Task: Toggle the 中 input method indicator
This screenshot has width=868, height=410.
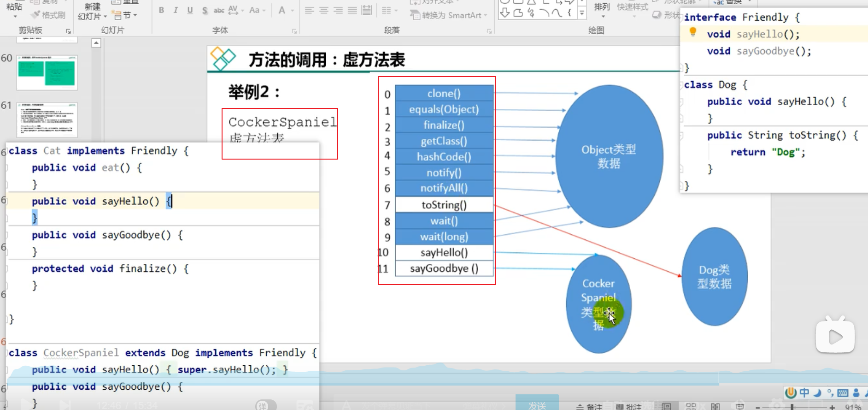Action: [804, 392]
